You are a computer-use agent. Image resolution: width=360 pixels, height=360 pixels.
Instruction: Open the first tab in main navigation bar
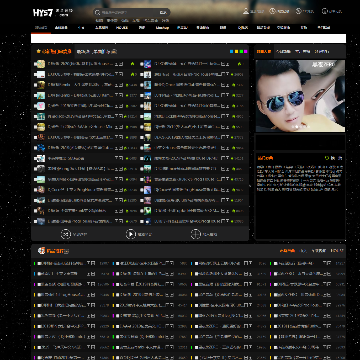coord(41,28)
